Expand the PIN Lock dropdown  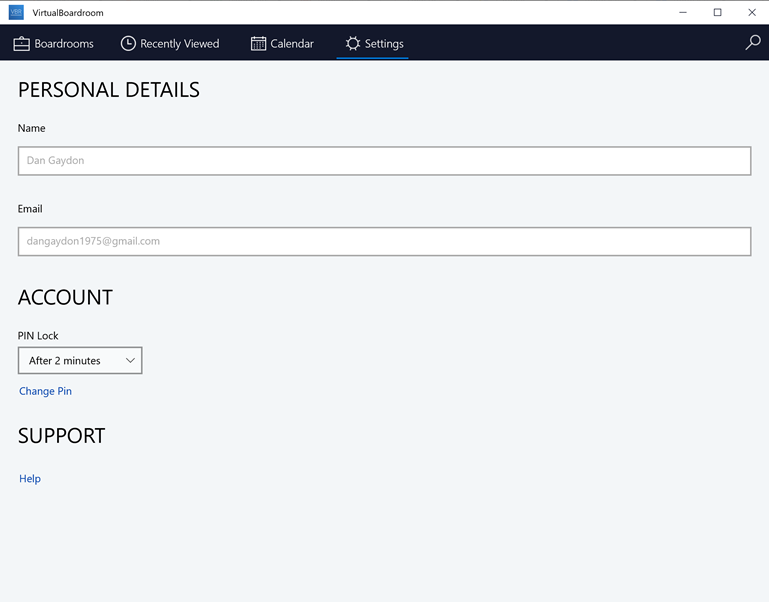click(x=80, y=361)
